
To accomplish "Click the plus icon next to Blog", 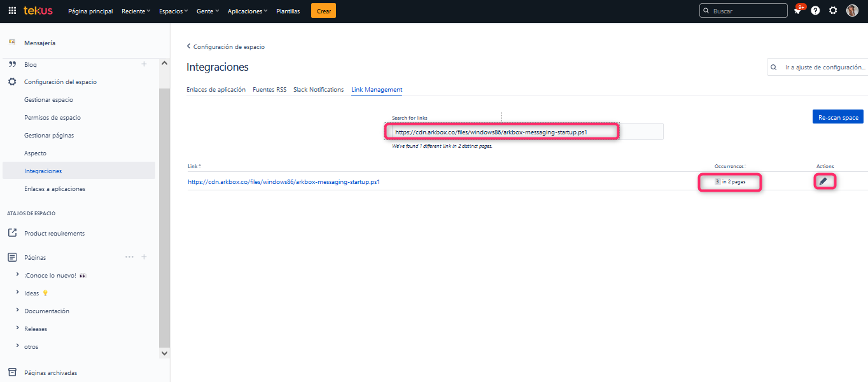I will (x=144, y=64).
